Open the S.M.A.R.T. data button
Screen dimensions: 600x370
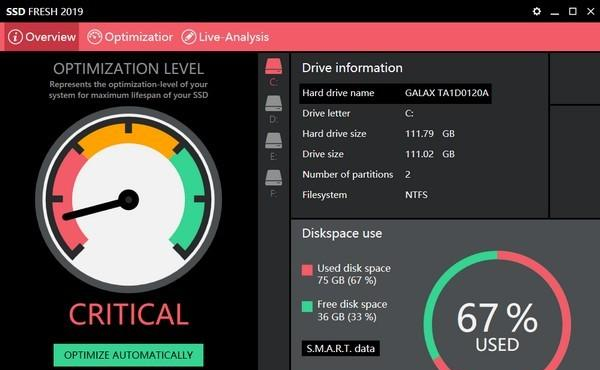[341, 349]
